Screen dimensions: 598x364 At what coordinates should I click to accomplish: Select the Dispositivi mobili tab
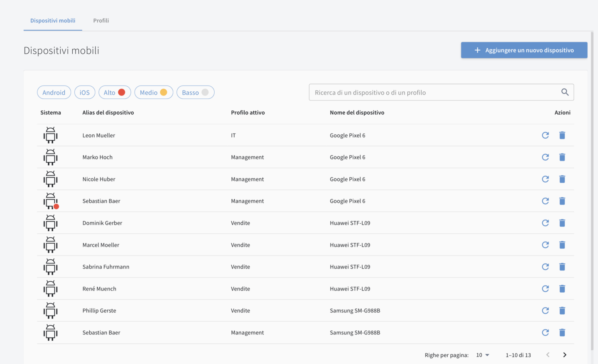coord(53,20)
